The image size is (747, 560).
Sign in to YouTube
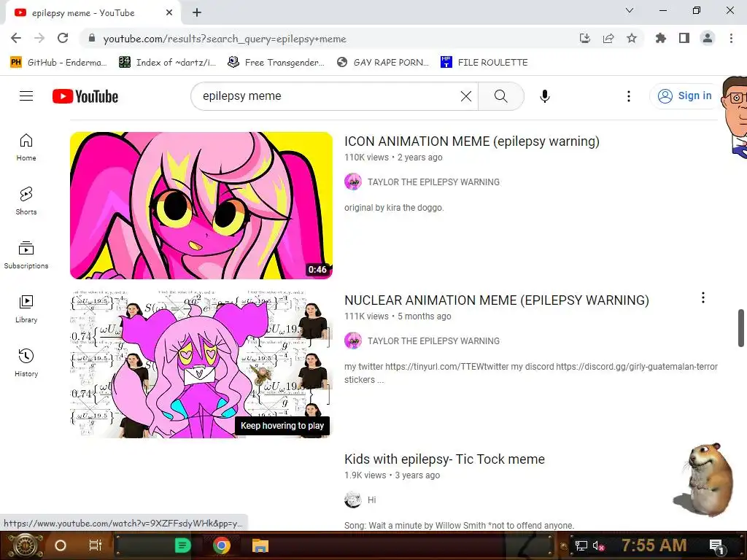tap(684, 96)
